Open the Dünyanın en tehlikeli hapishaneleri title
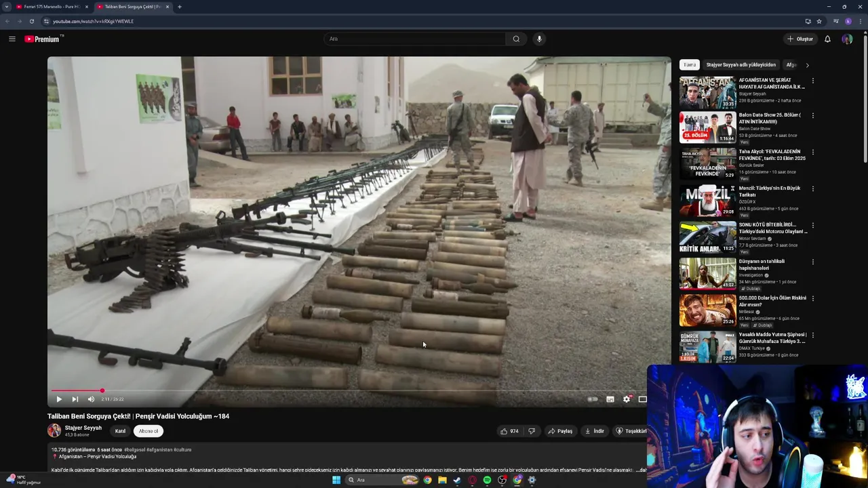868x488 pixels. pyautogui.click(x=762, y=264)
